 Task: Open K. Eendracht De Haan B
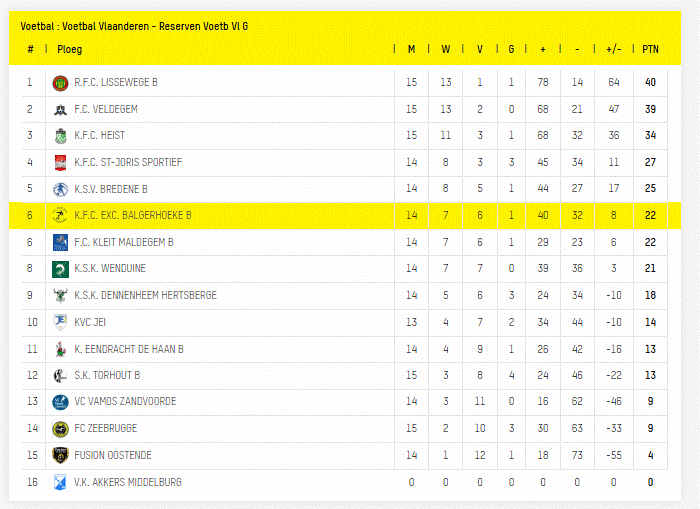point(128,349)
